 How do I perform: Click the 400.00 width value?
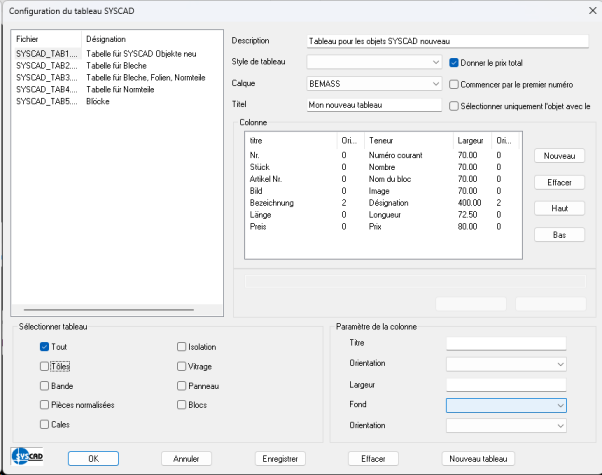(x=469, y=203)
